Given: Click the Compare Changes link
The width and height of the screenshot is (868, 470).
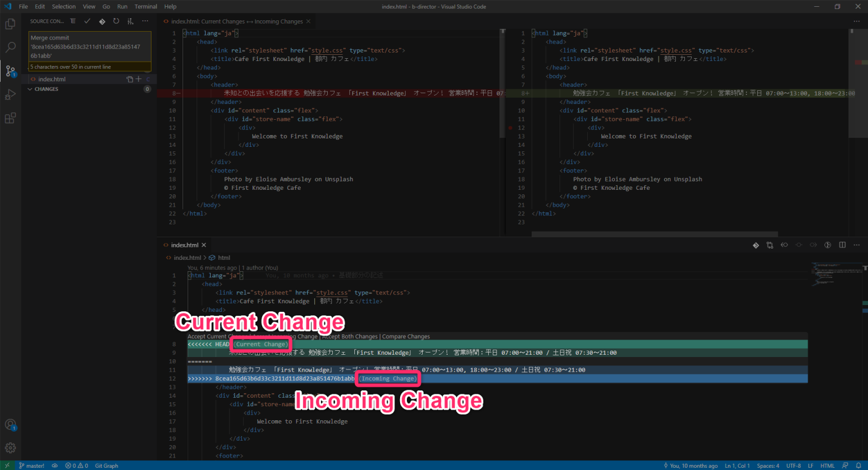Looking at the screenshot, I should pyautogui.click(x=406, y=336).
